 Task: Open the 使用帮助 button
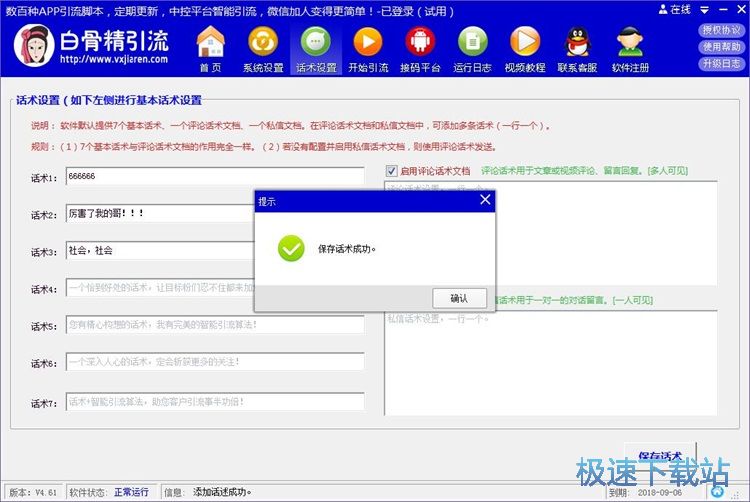click(x=721, y=47)
